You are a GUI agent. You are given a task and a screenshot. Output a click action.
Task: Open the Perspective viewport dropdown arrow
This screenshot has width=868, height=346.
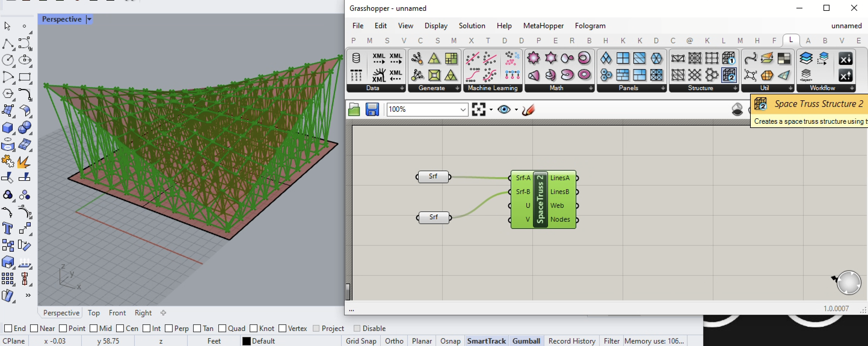(x=89, y=19)
